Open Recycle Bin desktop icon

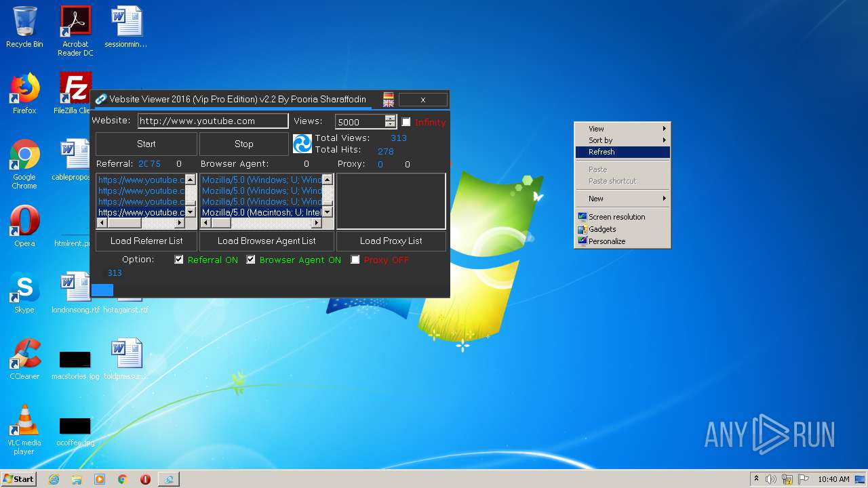point(24,27)
